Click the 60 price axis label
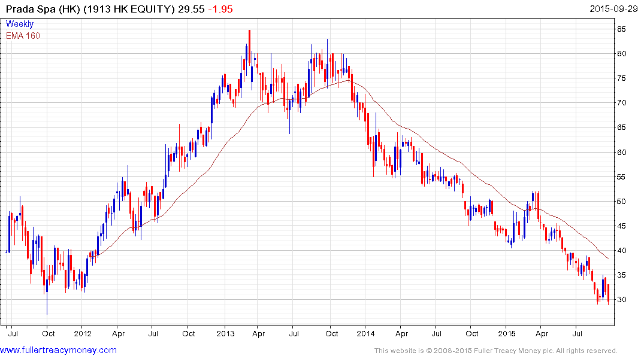Image resolution: width=644 pixels, height=359 pixels. [x=621, y=152]
